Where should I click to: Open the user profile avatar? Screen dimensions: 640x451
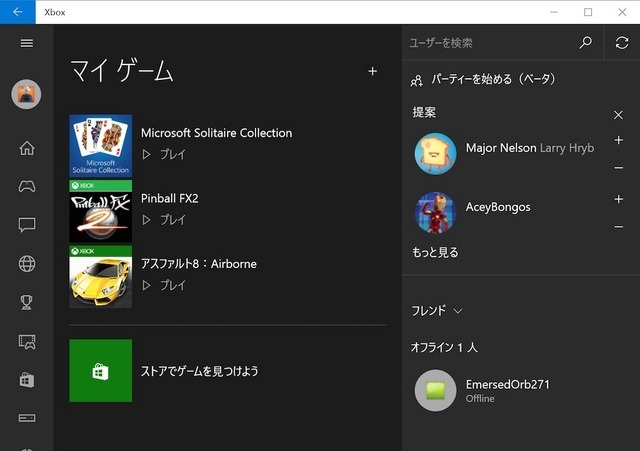26,94
